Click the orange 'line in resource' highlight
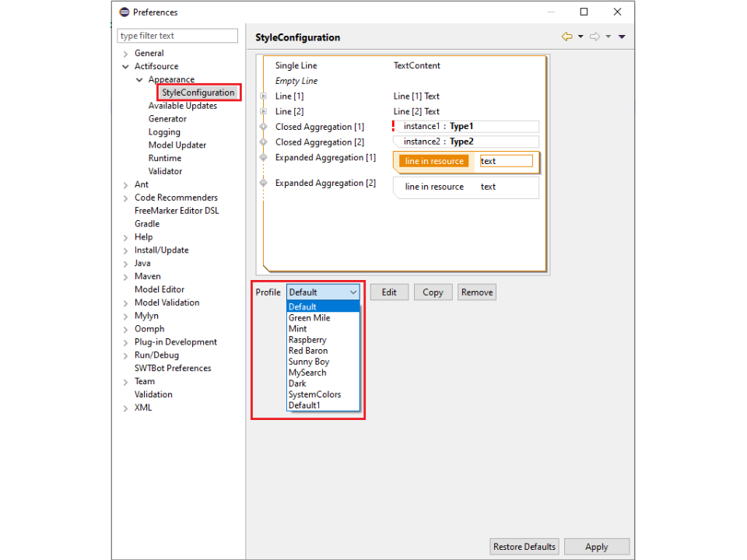 point(434,161)
